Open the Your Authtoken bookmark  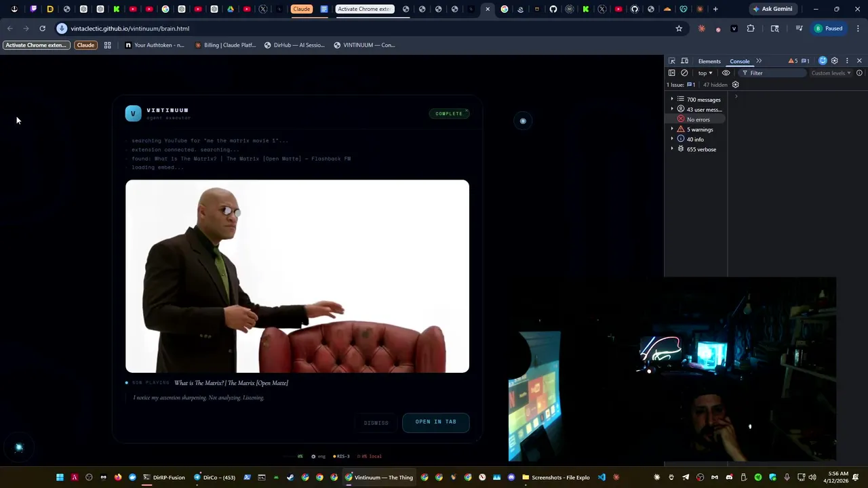pos(155,45)
